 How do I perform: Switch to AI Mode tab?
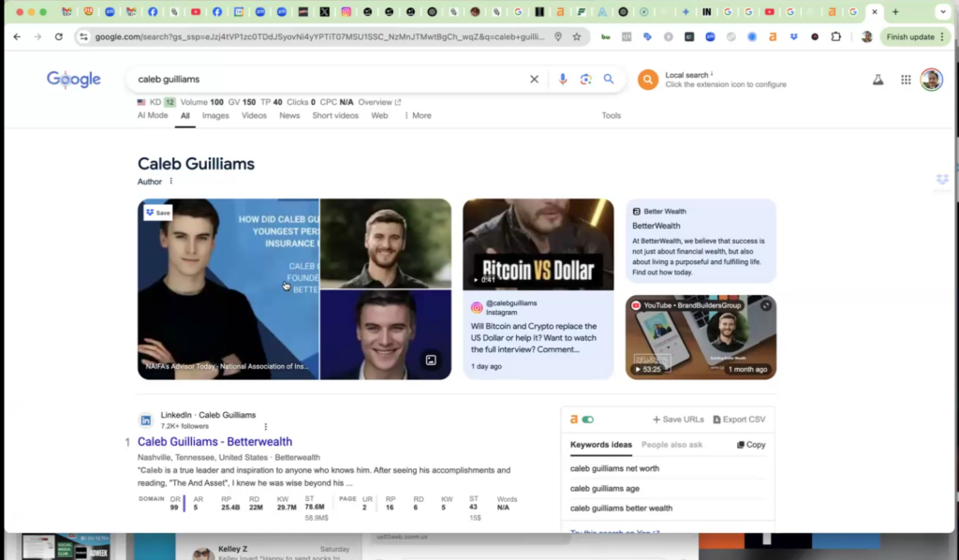(153, 115)
